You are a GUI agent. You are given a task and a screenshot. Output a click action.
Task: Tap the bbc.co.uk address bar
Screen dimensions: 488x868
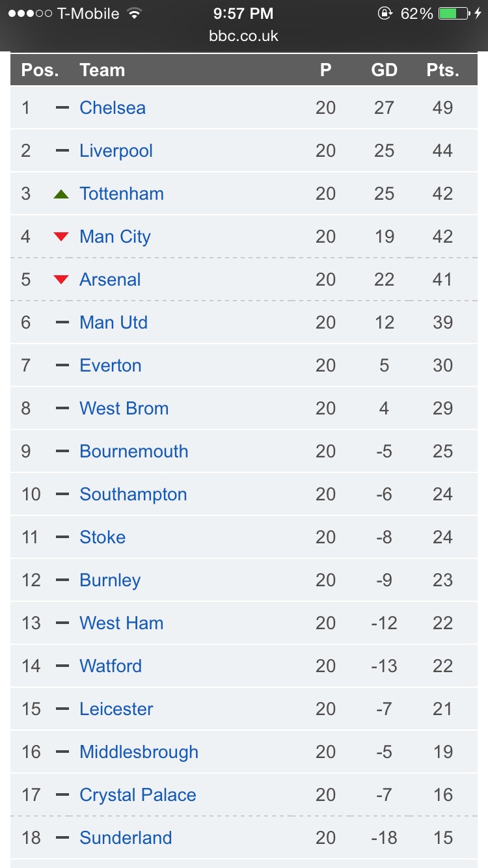click(244, 35)
